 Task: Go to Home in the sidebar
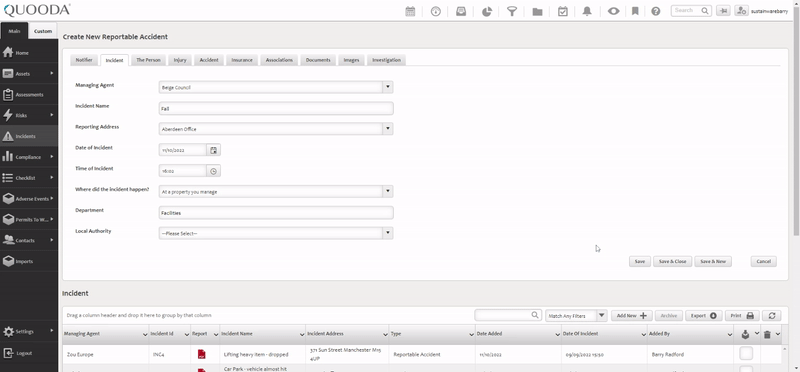(x=29, y=53)
